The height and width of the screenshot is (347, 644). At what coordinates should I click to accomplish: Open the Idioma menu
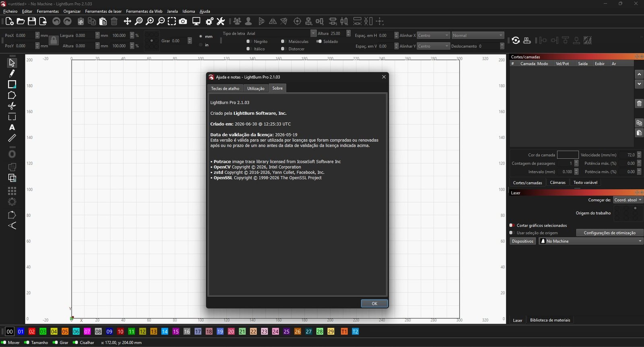point(189,11)
